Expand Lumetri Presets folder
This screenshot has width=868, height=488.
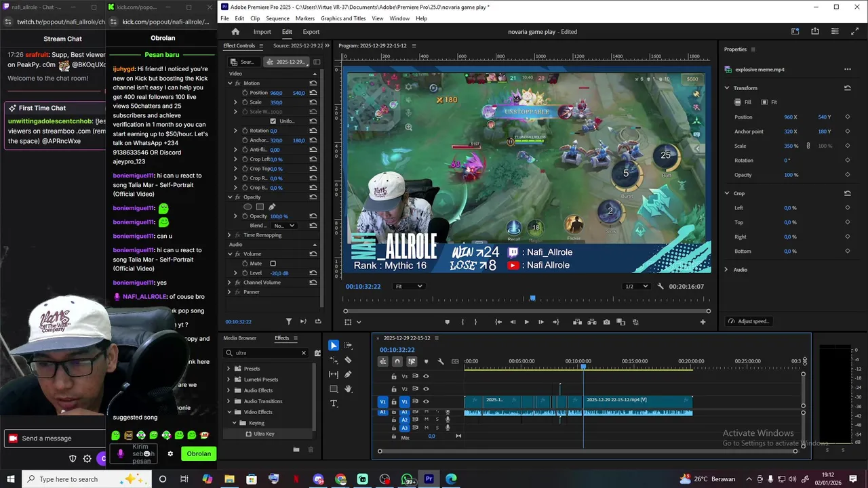tap(229, 380)
